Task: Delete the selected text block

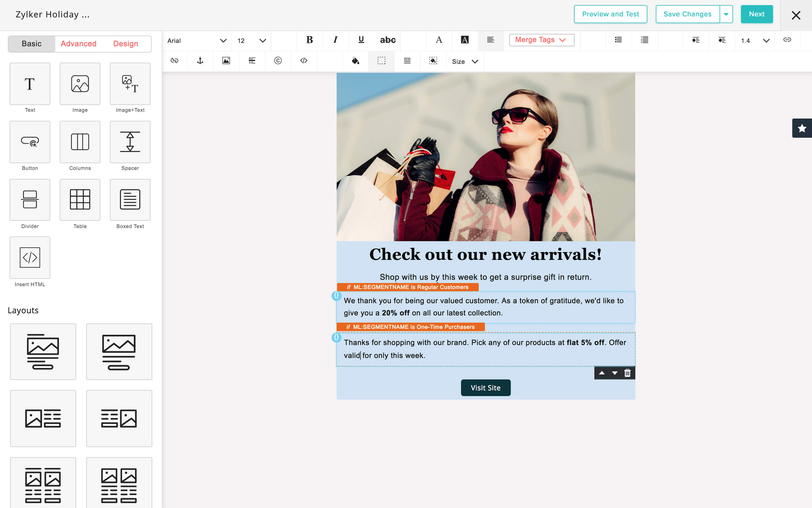Action: 627,373
